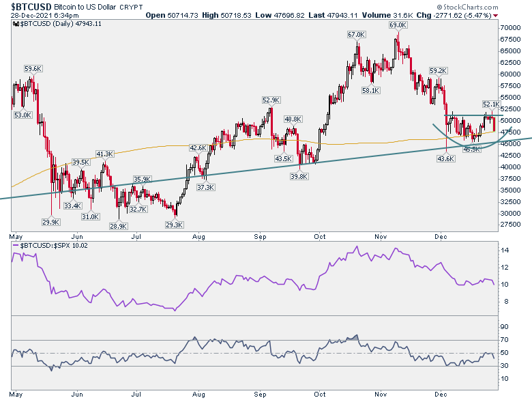
Task: Click the 50000 price axis label
Action: pos(510,121)
